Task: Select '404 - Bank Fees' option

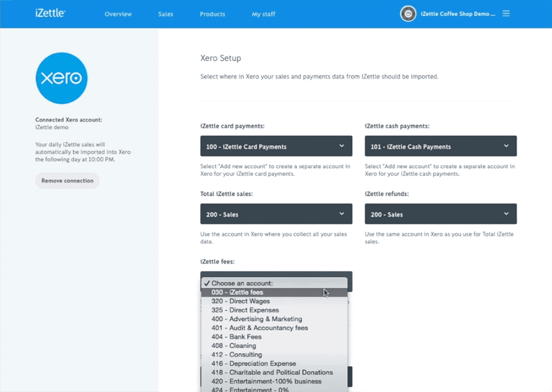Action: point(274,337)
